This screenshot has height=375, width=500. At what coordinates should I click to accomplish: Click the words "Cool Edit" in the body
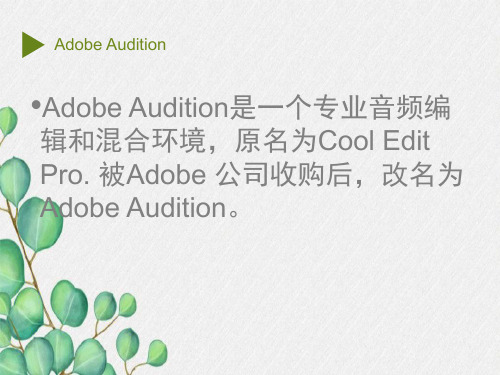click(x=373, y=141)
